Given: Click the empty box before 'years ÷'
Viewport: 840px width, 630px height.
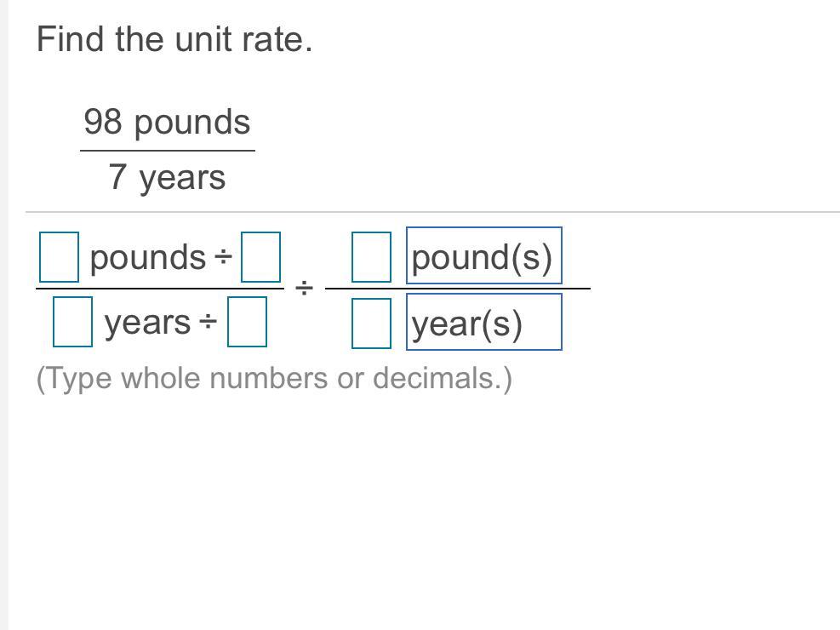Looking at the screenshot, I should tap(73, 322).
